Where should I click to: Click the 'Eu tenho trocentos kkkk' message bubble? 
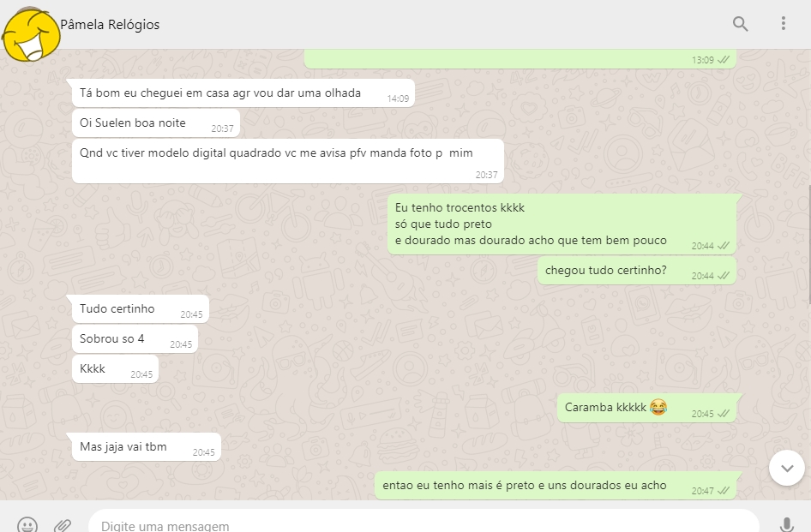pyautogui.click(x=562, y=224)
